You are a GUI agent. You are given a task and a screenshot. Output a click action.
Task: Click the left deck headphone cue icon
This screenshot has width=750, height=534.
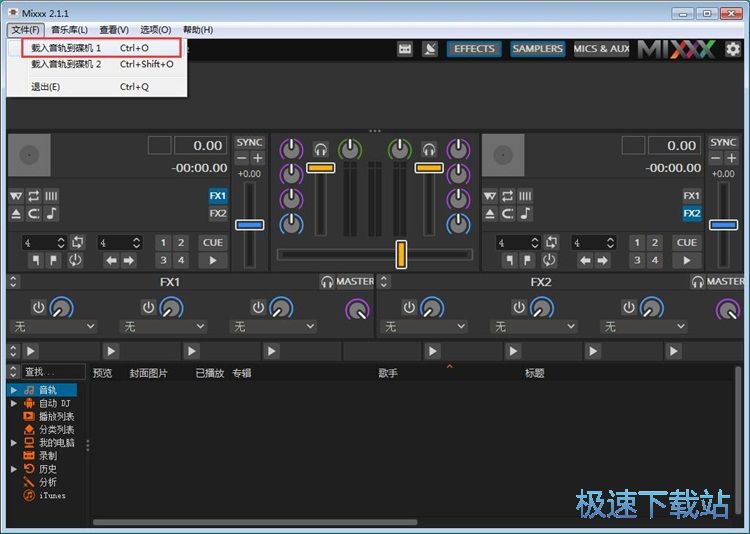tap(321, 149)
